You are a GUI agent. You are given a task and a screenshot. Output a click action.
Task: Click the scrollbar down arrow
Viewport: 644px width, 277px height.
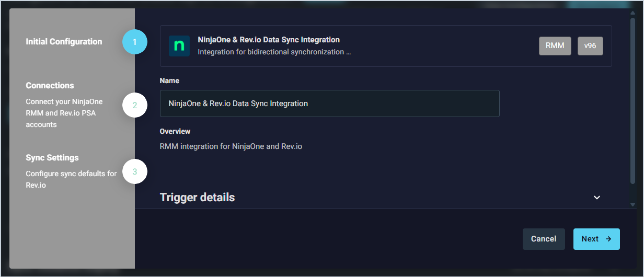pyautogui.click(x=632, y=204)
